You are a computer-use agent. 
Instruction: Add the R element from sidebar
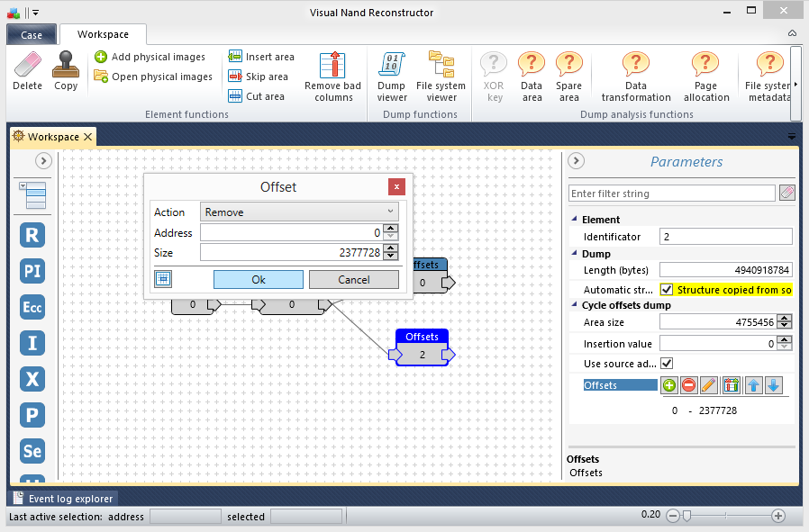pyautogui.click(x=32, y=235)
